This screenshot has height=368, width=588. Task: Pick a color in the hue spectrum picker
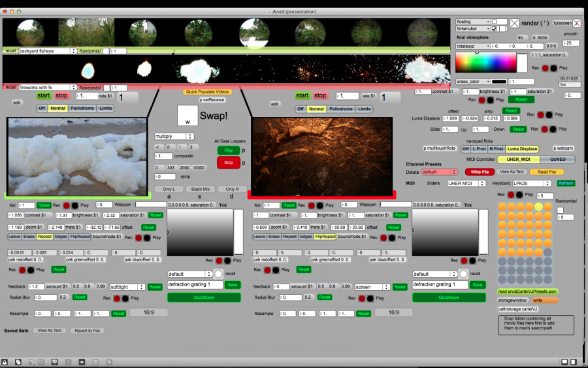pyautogui.click(x=485, y=62)
